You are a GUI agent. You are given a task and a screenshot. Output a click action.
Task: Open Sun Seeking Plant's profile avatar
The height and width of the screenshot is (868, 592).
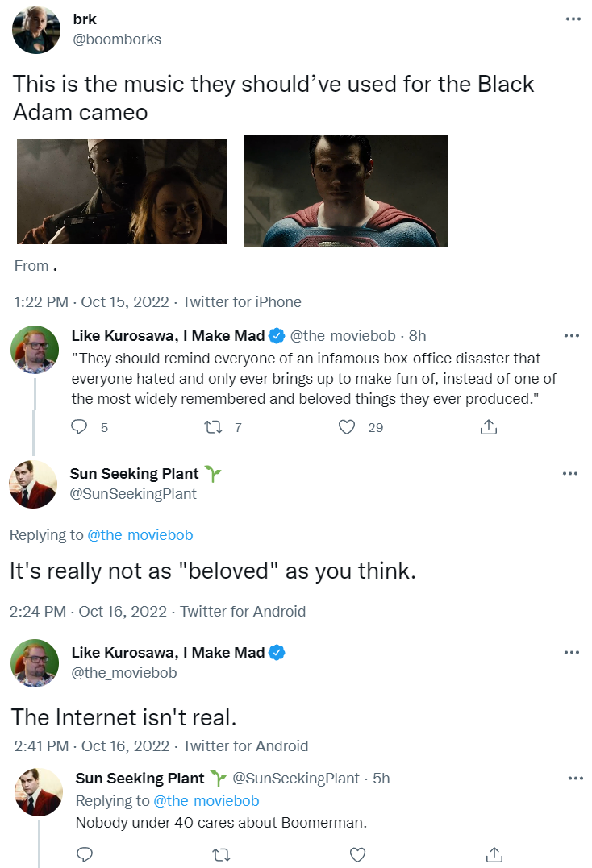point(33,484)
